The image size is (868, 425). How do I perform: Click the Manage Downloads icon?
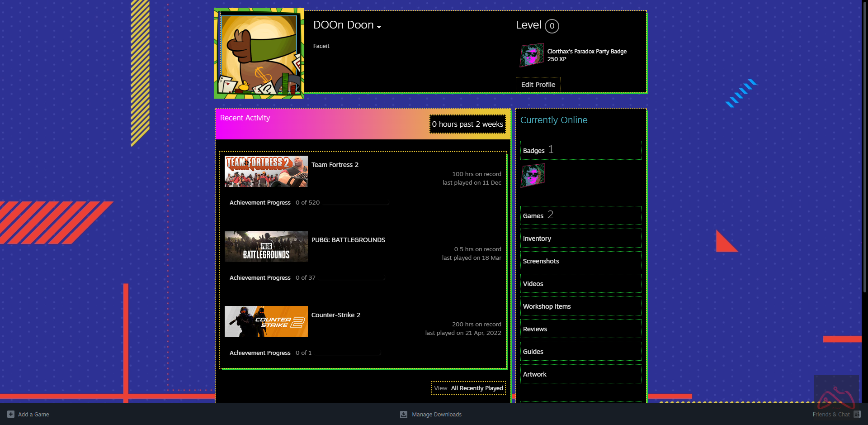tap(404, 414)
